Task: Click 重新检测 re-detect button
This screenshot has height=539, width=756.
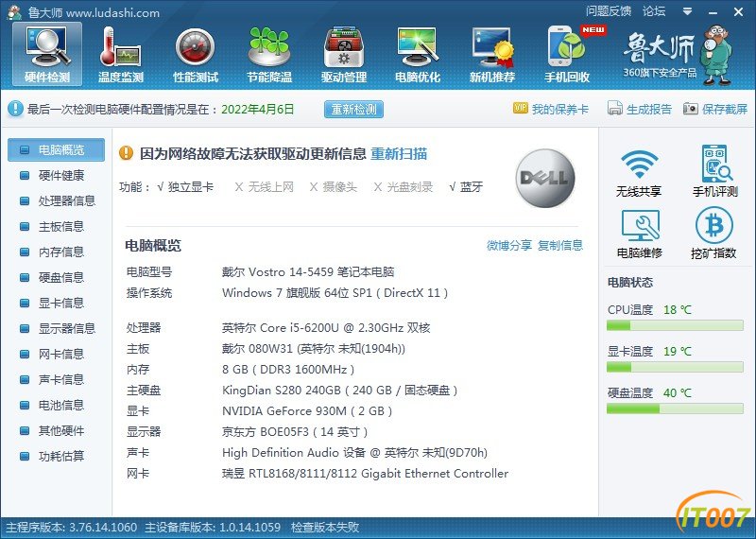Action: pos(353,109)
